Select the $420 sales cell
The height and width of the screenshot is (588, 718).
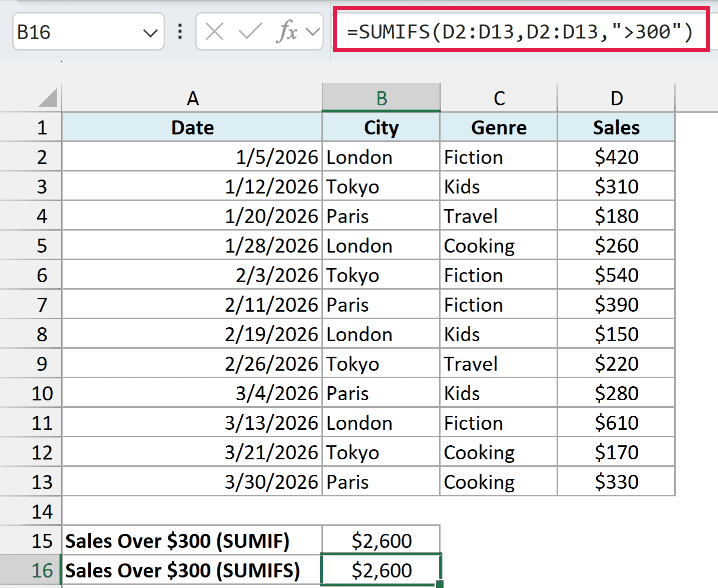(x=616, y=157)
